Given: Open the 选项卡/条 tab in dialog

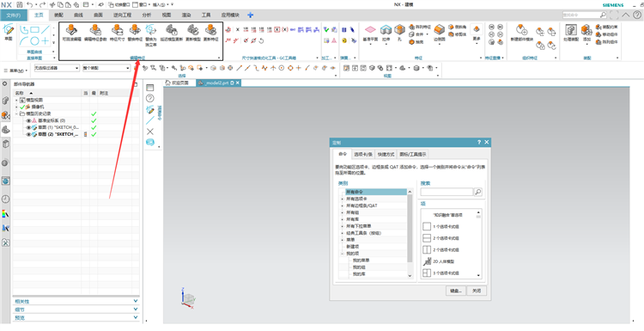Looking at the screenshot, I should (x=363, y=154).
